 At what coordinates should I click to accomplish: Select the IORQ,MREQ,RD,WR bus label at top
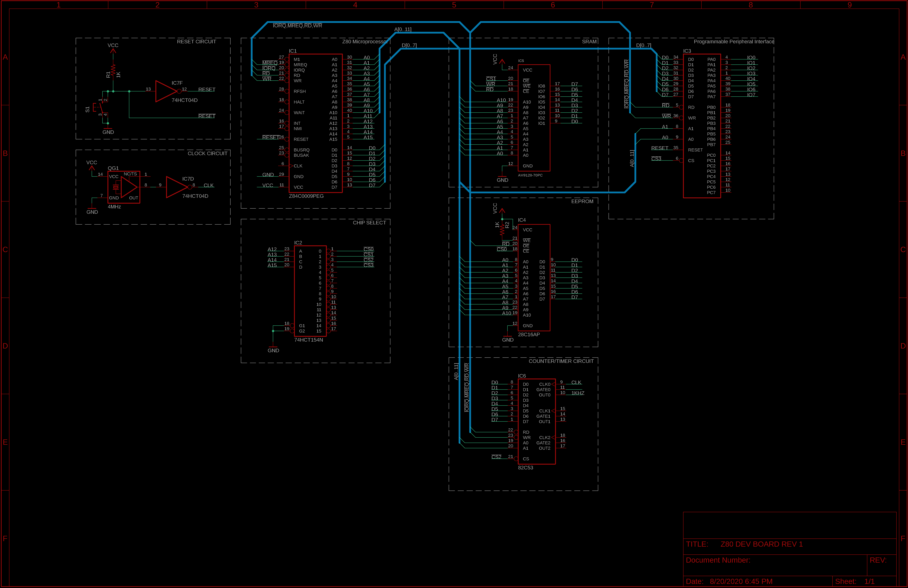pos(297,26)
